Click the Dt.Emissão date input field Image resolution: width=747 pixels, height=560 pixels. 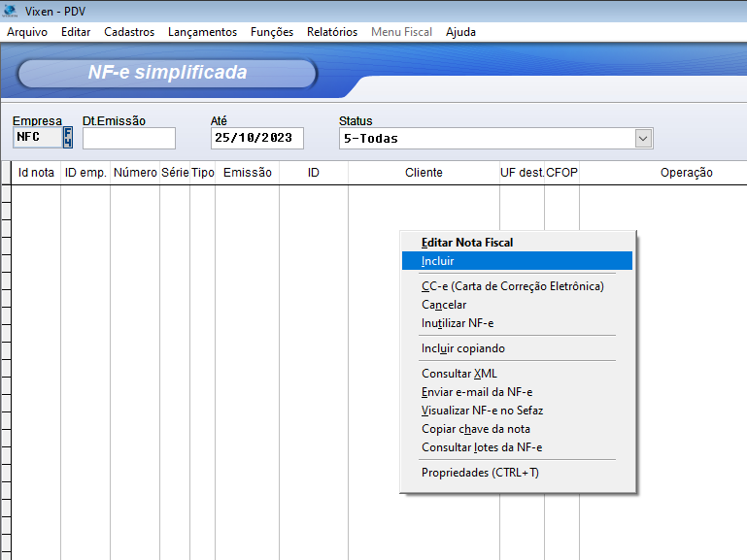click(x=128, y=139)
